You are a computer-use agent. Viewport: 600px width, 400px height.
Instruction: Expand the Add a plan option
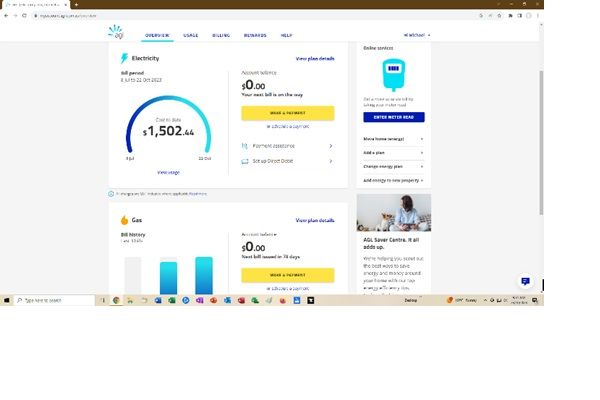pos(393,151)
